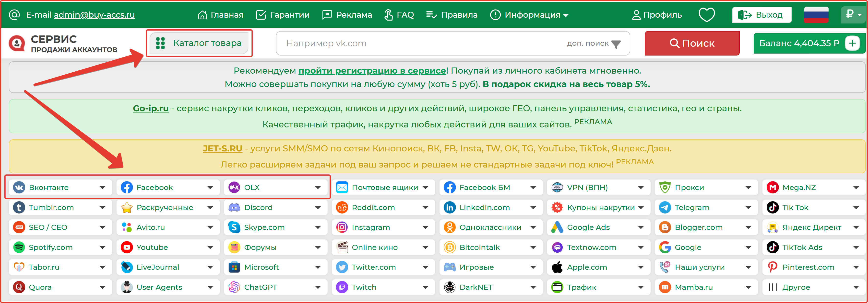
Task: Click the Russian flag language icon
Action: click(x=816, y=15)
